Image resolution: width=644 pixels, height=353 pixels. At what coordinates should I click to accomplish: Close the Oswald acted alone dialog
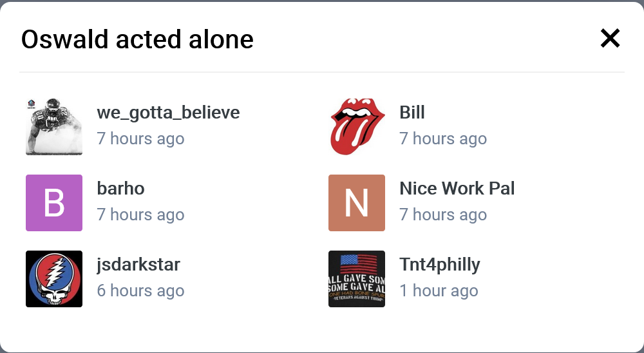tap(609, 39)
